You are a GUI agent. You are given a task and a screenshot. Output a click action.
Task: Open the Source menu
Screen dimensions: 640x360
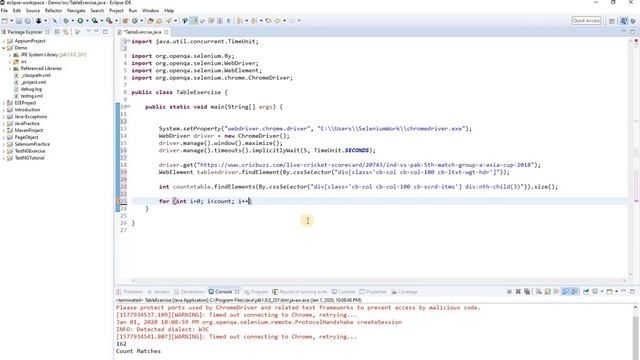tap(33, 10)
